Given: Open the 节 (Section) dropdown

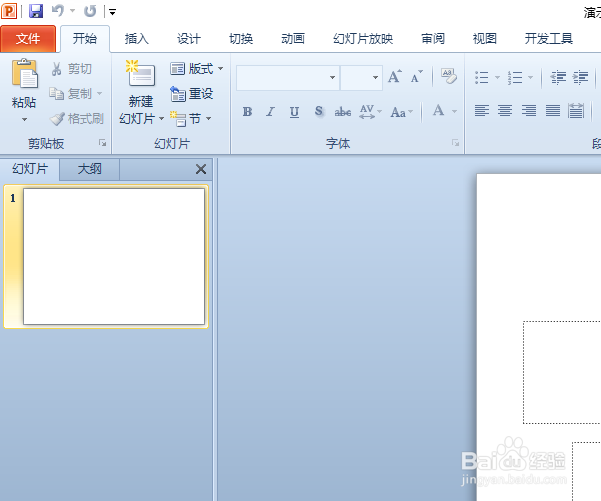Looking at the screenshot, I should 190,119.
